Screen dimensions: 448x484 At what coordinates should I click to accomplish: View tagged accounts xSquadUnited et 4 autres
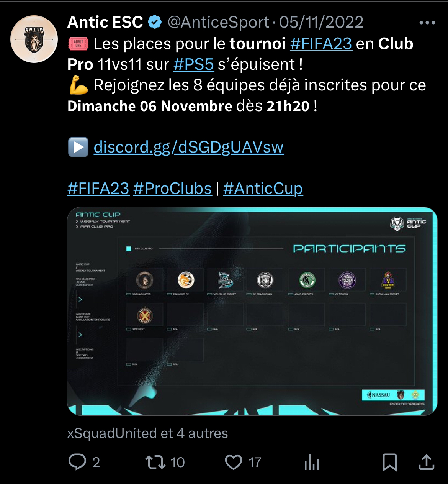point(147,433)
